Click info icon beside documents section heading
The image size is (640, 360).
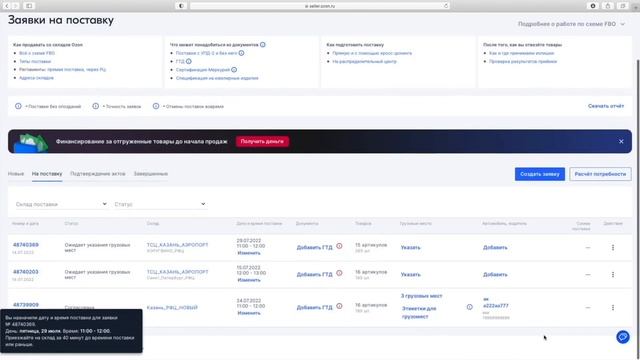(x=262, y=44)
